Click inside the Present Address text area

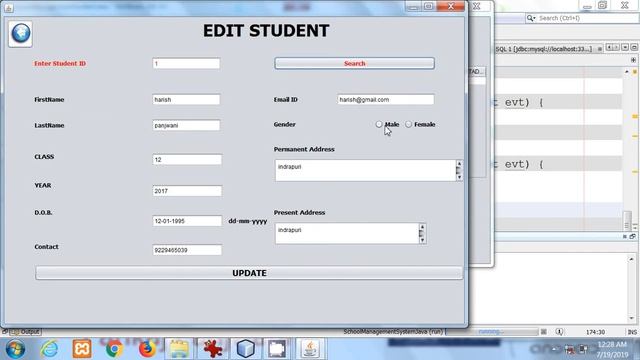tap(347, 233)
